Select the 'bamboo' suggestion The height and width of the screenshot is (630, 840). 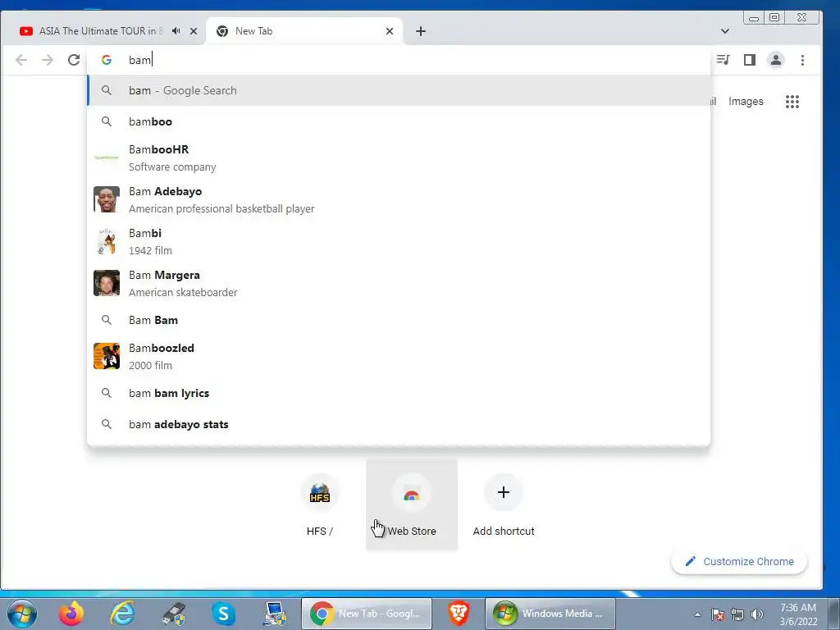tap(399, 121)
